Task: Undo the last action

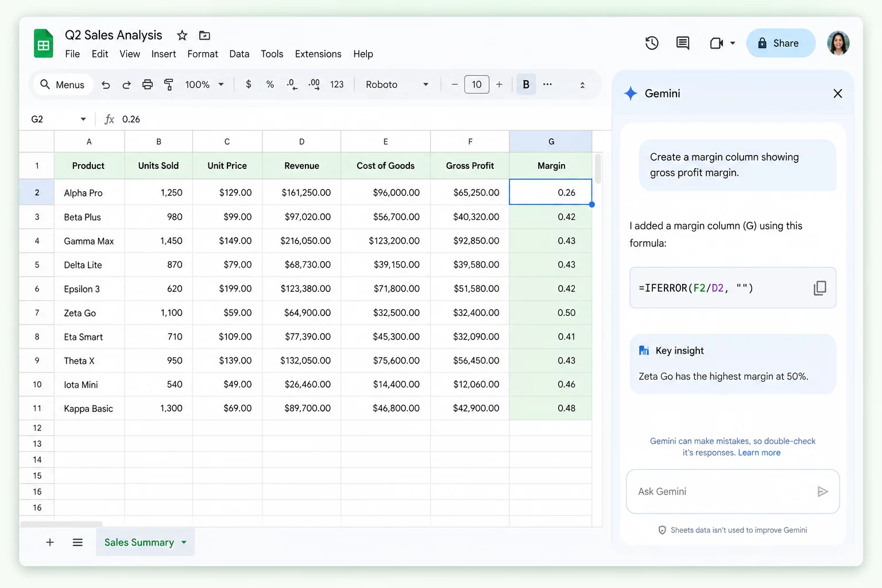Action: (x=106, y=84)
